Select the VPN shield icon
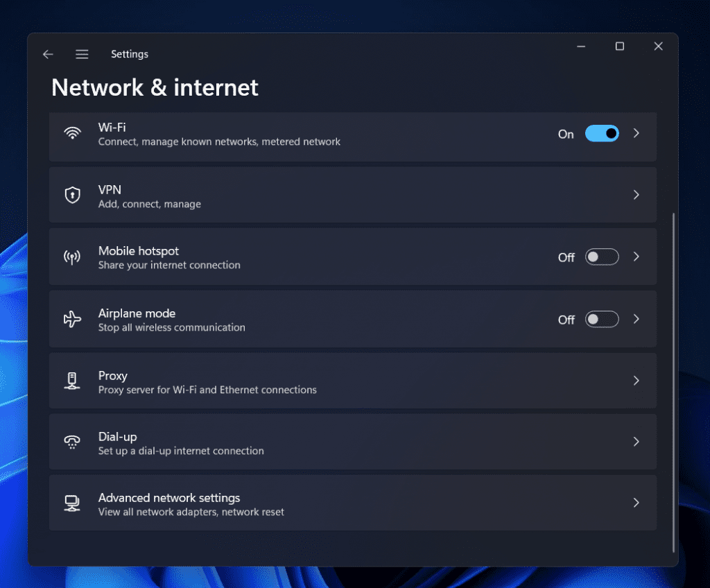The height and width of the screenshot is (588, 710). (x=72, y=195)
